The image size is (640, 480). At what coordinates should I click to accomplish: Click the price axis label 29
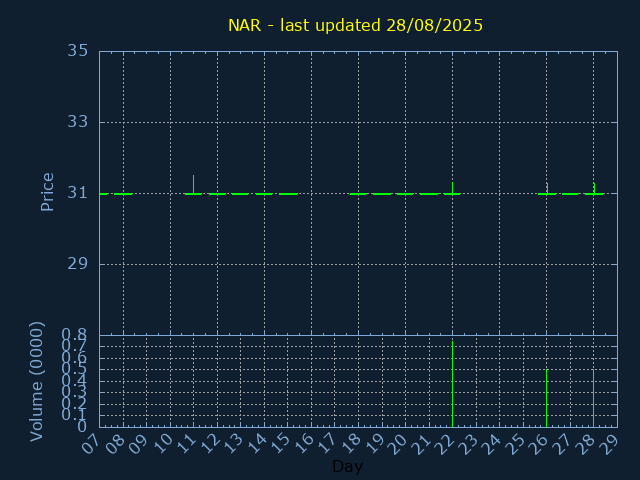(x=78, y=264)
